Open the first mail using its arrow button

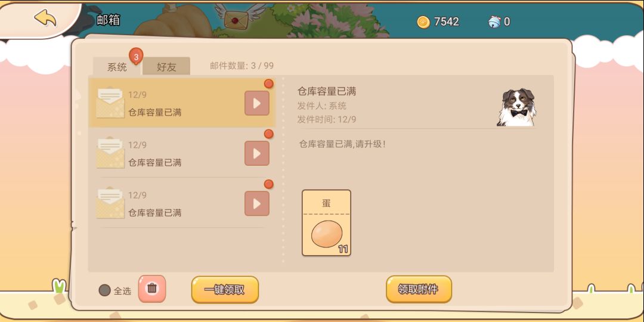click(257, 103)
